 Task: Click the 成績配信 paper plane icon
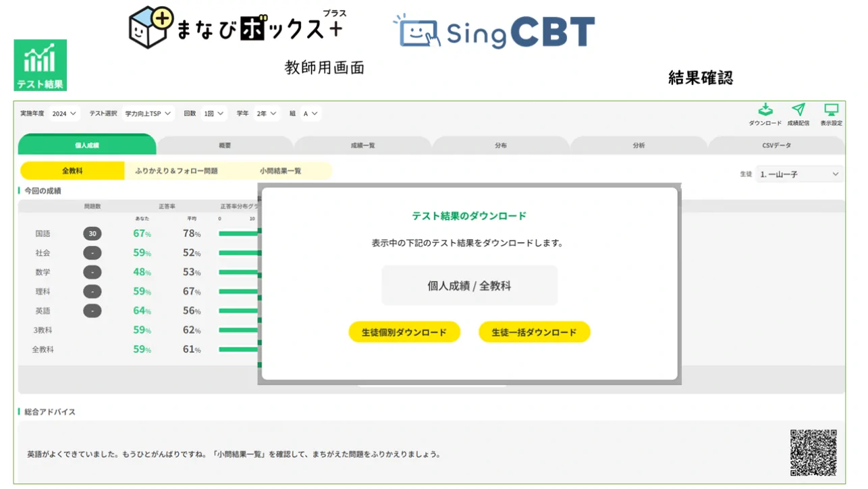(x=798, y=111)
